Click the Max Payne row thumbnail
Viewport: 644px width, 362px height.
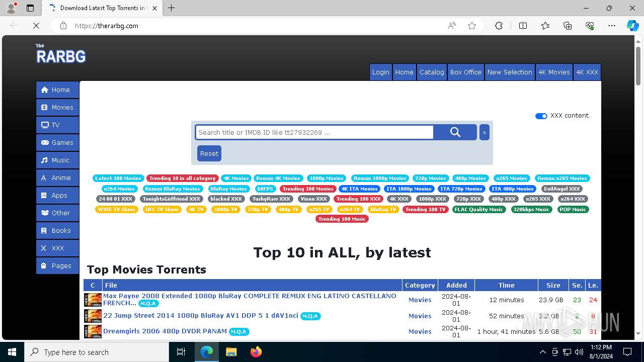click(x=93, y=300)
